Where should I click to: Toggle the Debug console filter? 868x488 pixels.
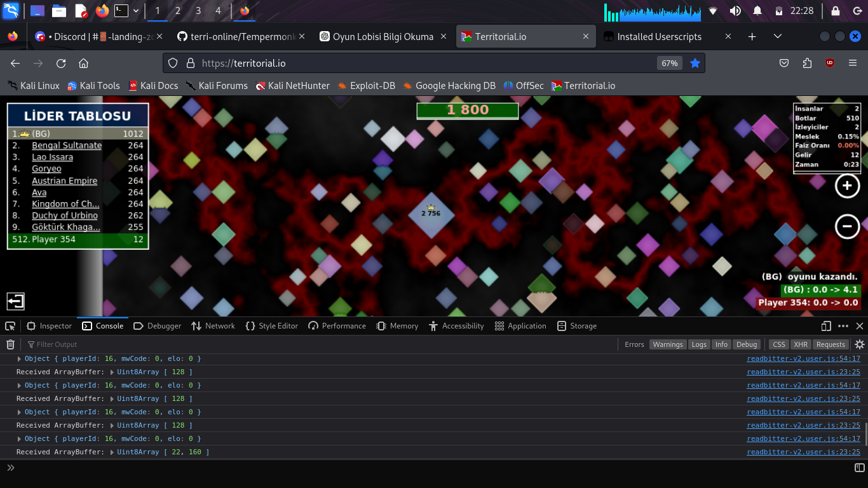[747, 344]
